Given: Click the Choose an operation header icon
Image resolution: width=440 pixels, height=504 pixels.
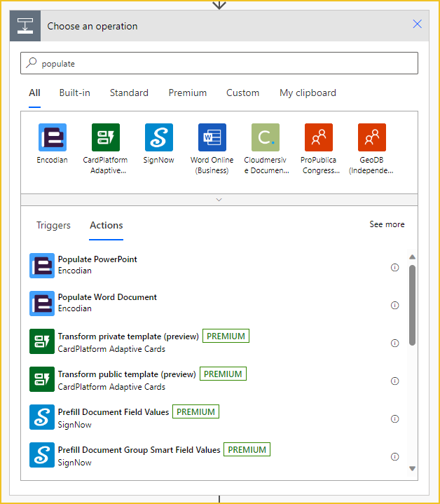Looking at the screenshot, I should [25, 26].
